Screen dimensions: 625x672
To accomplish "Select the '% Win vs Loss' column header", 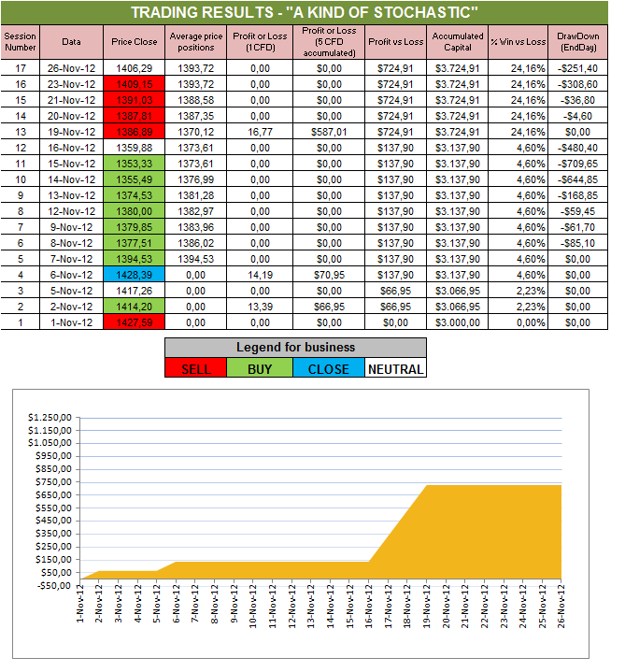I will click(518, 42).
